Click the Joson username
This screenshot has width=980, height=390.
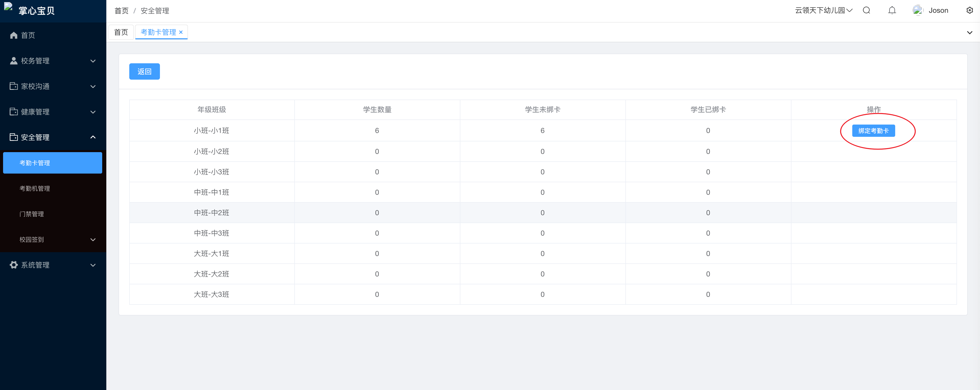click(x=938, y=10)
